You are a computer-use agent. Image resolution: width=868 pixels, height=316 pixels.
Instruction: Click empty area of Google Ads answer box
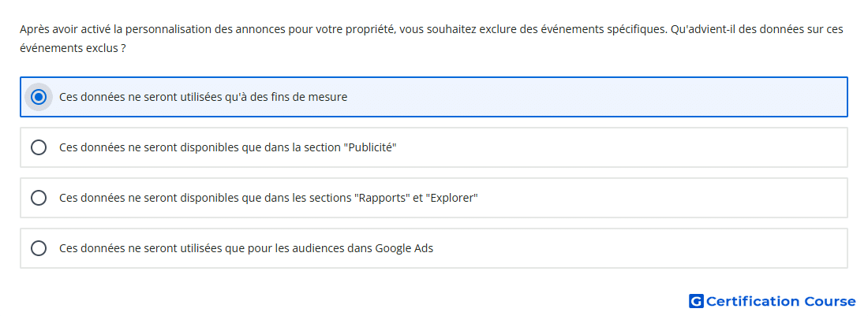[637, 248]
